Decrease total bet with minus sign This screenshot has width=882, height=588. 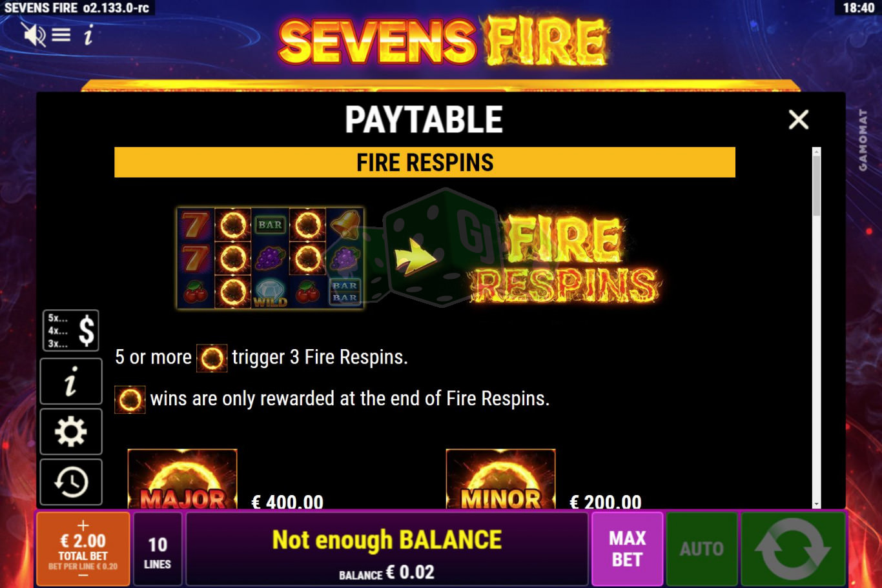83,575
